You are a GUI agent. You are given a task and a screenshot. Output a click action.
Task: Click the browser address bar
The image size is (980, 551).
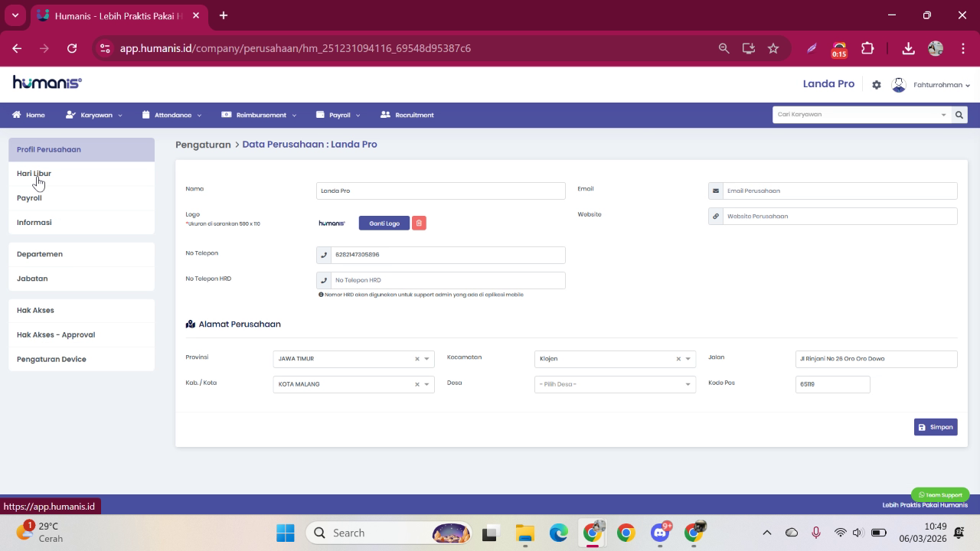[413, 48]
